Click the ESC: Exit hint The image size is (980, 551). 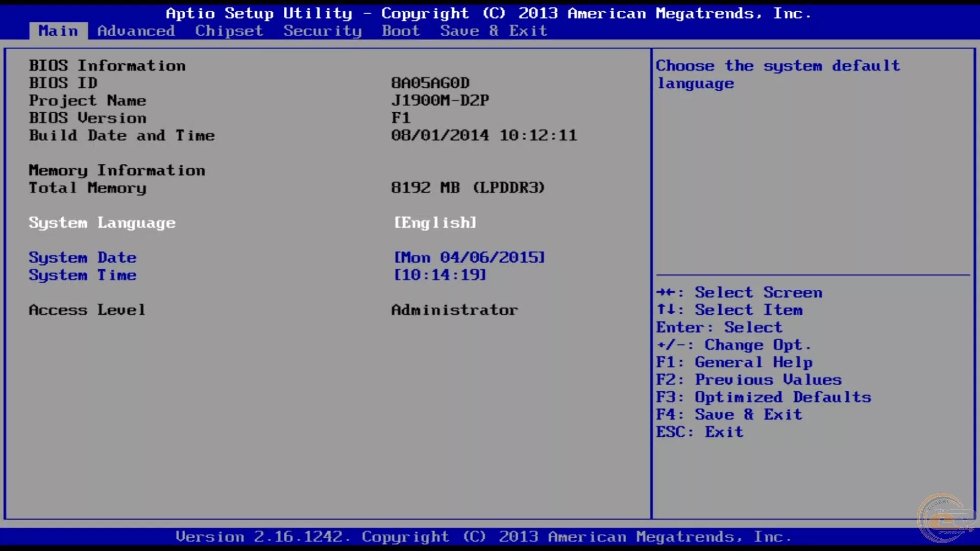coord(699,432)
